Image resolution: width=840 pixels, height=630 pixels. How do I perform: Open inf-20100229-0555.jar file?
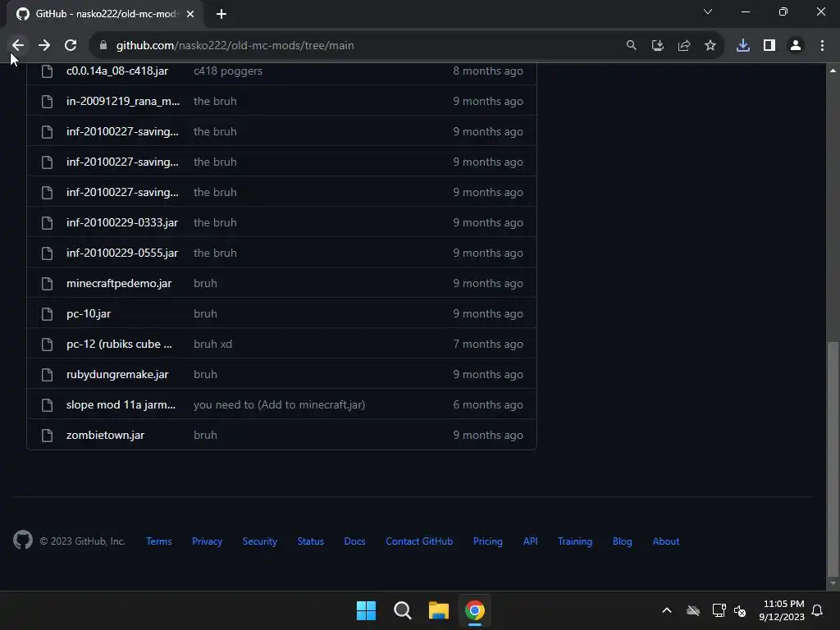[x=122, y=253]
